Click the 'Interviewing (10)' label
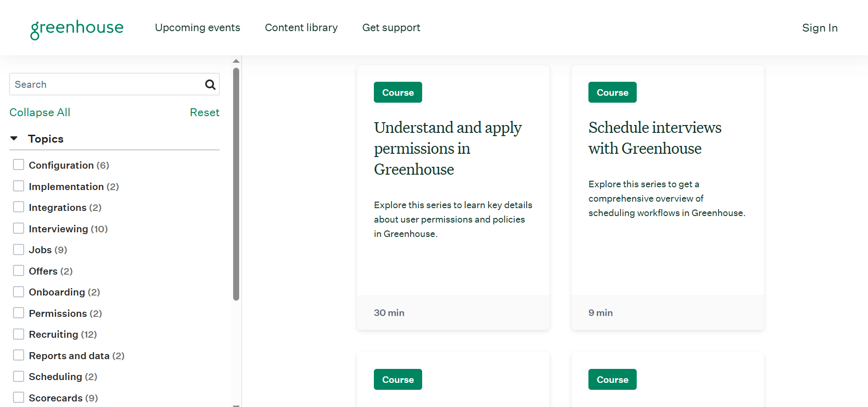This screenshot has height=407, width=868. (x=68, y=229)
